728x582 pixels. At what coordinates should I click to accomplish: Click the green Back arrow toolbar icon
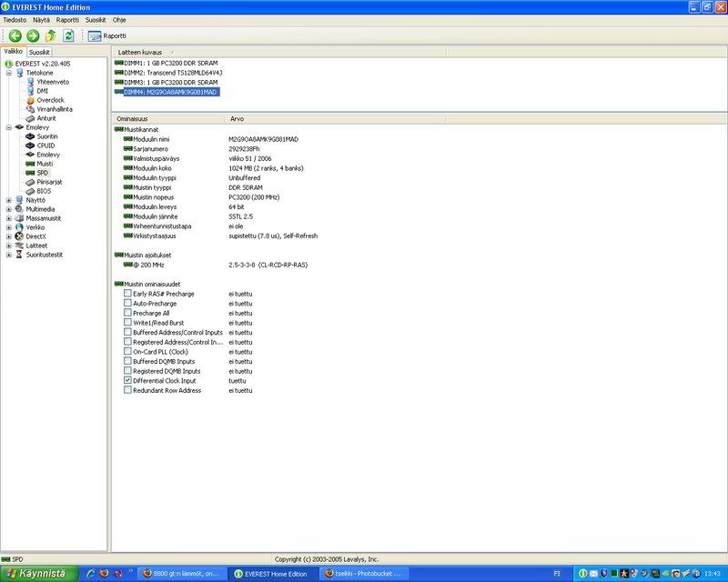[x=15, y=35]
